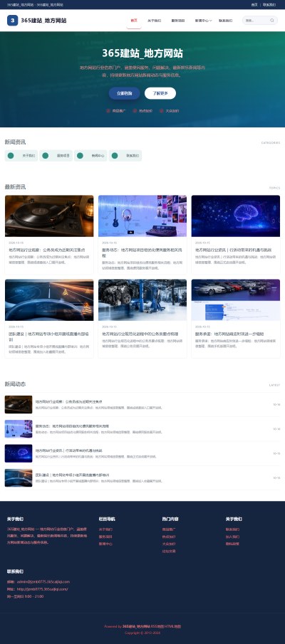Click the circle icon beside 大众加价
285x644 pixels.
161,111
